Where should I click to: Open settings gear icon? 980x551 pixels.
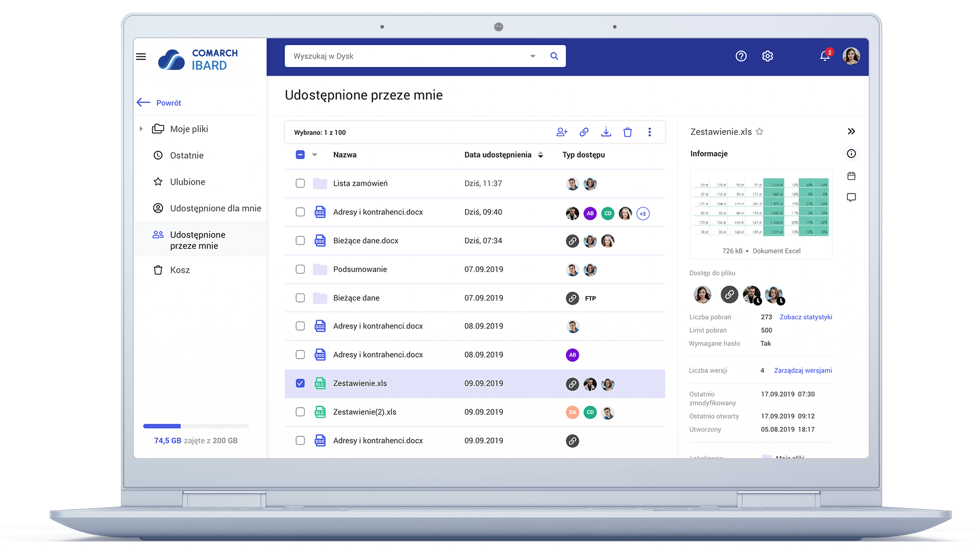tap(768, 56)
